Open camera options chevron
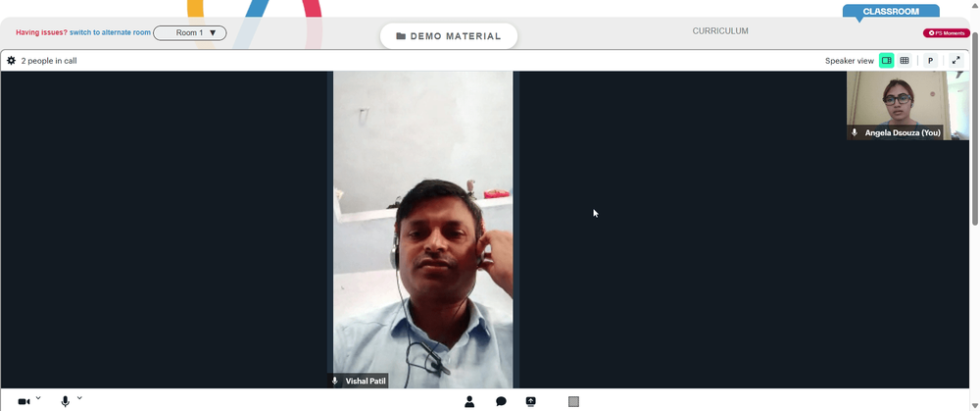Screen dimensions: 980x411 point(38,398)
